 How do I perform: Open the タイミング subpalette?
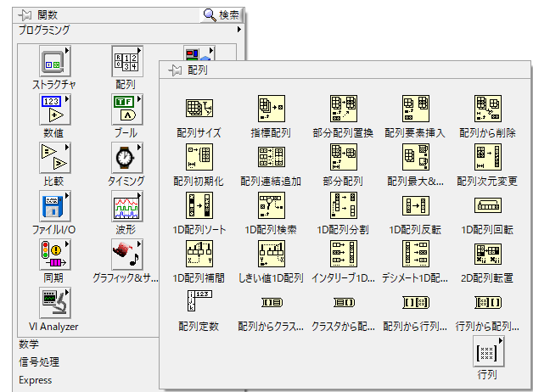pos(126,159)
